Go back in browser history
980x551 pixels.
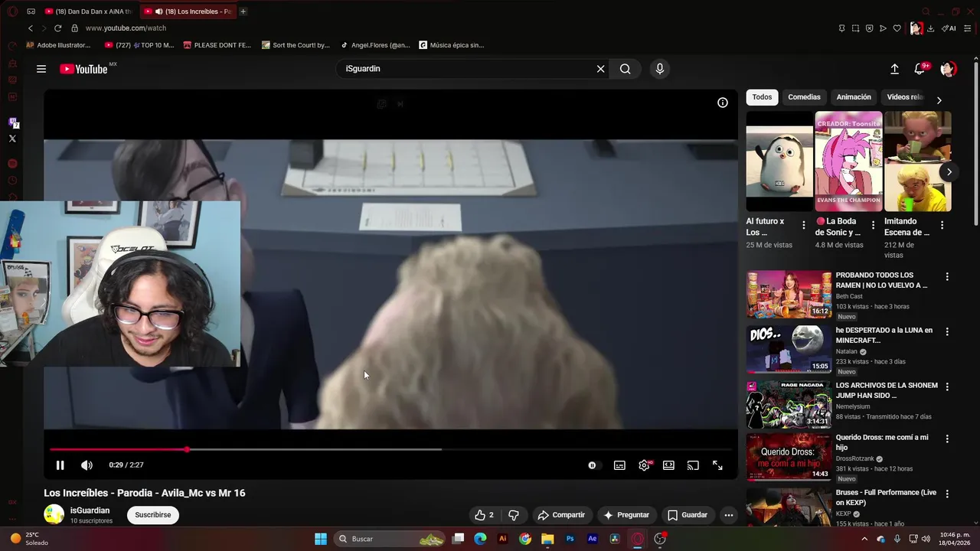point(30,28)
